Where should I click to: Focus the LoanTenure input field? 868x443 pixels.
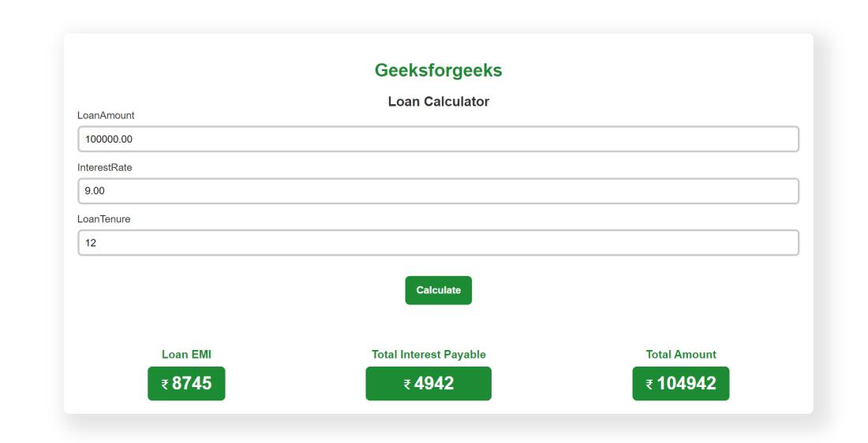pos(439,243)
